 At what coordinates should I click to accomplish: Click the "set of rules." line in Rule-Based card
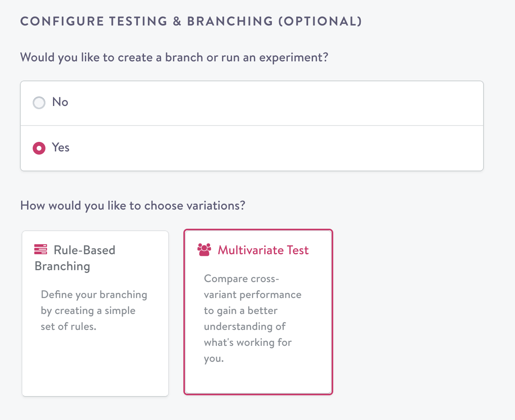tap(69, 327)
